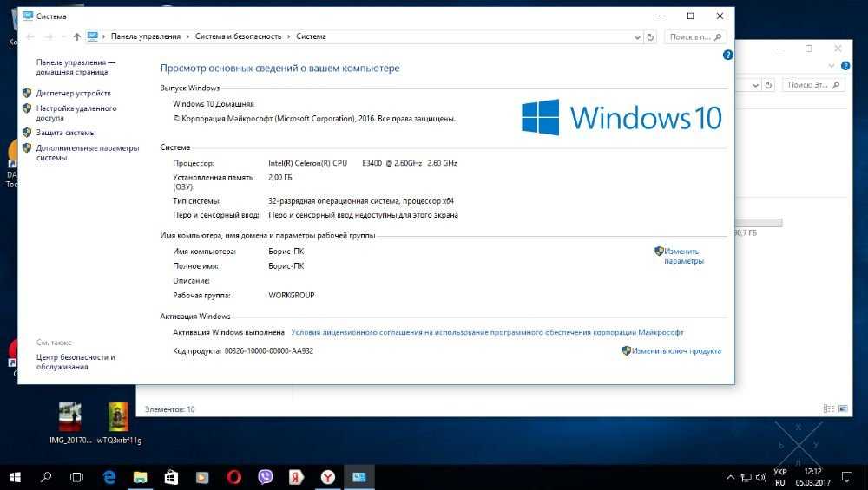Switch Explorer window to details view icon
Screen dimensions: 868x490
tap(829, 408)
